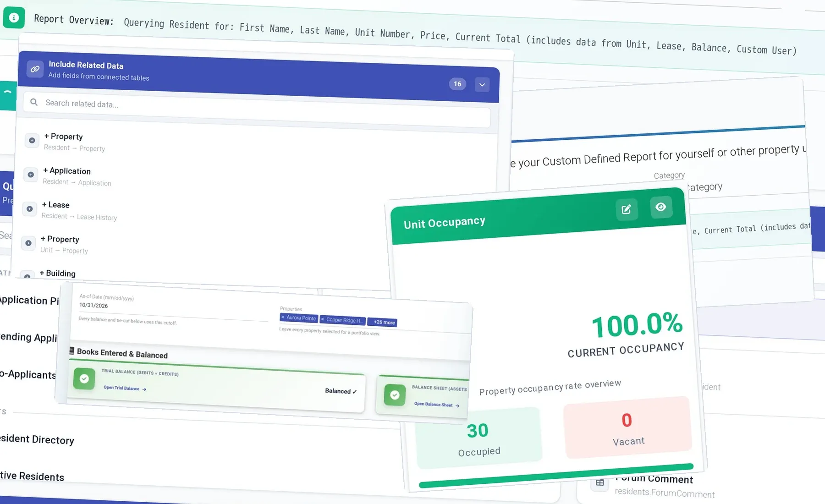Click the link icon in Include Related Data header
Screen dimensions: 825x504
(35, 69)
